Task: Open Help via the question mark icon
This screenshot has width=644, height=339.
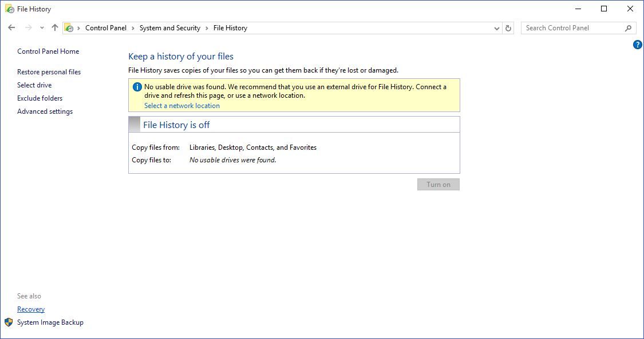Action: tap(637, 45)
